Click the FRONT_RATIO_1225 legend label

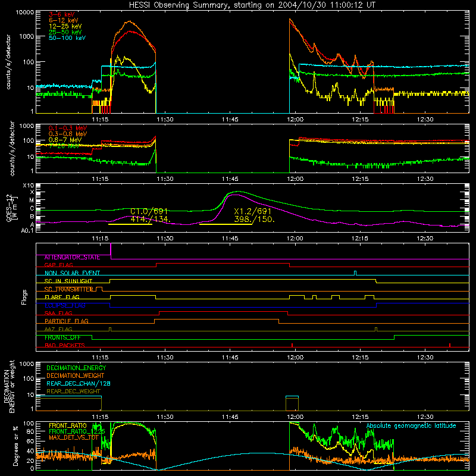77,432
